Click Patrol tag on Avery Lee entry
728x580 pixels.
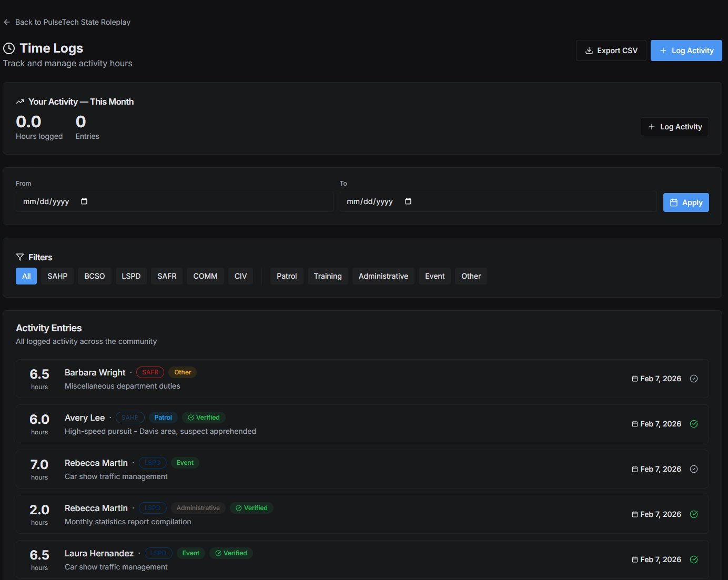coord(163,418)
